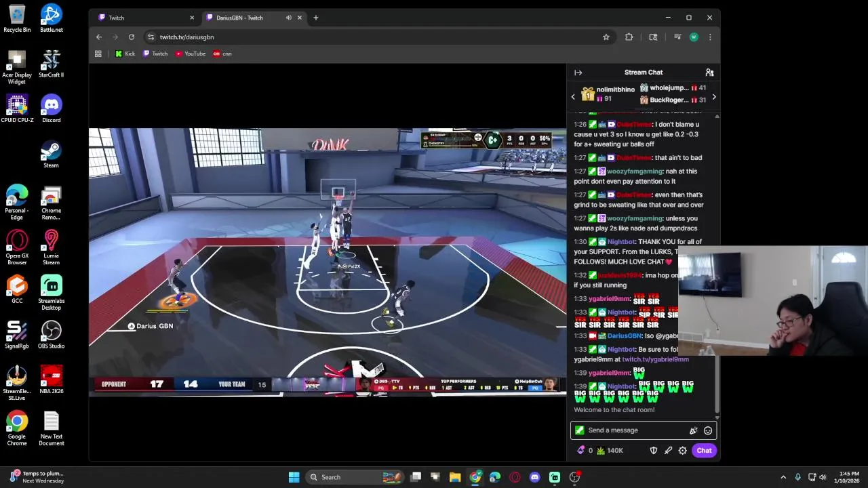Go back in Chrome
This screenshot has height=488, width=868.
(99, 37)
